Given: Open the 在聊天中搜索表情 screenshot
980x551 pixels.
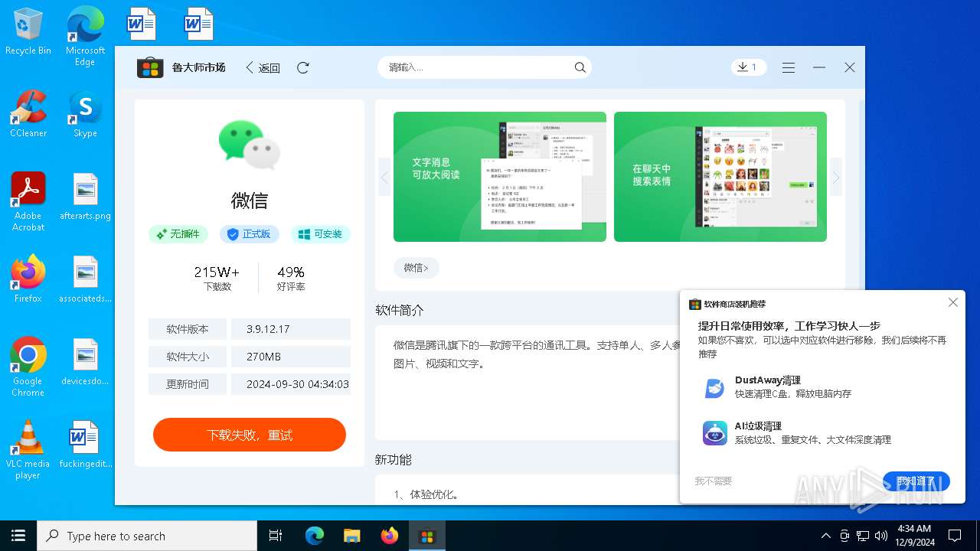Looking at the screenshot, I should point(720,177).
